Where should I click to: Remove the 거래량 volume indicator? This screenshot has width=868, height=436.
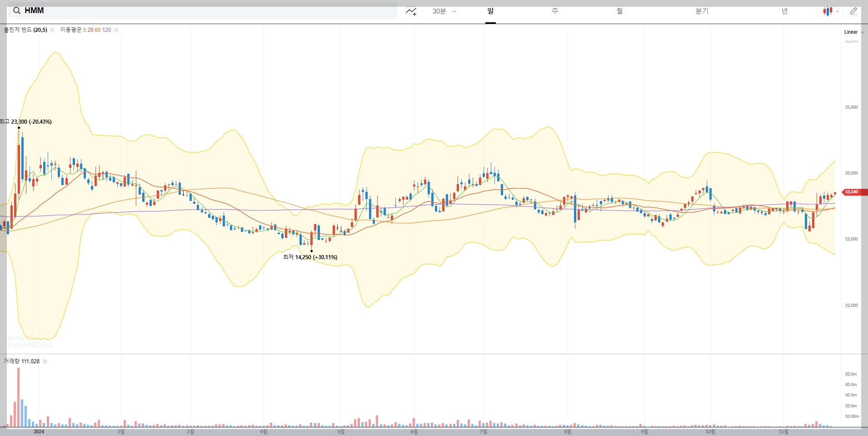pyautogui.click(x=45, y=361)
